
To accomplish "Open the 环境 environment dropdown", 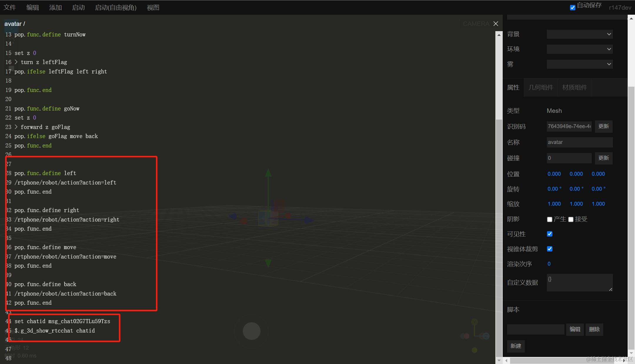I will click(579, 49).
